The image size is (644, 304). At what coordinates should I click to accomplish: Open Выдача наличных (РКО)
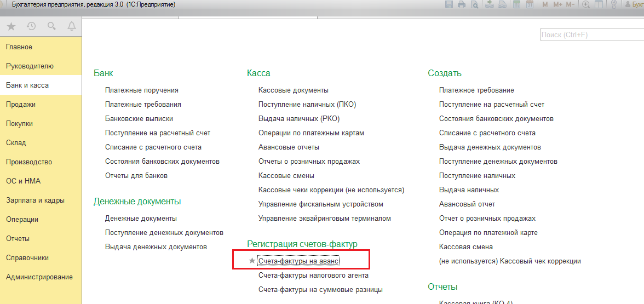[299, 119]
